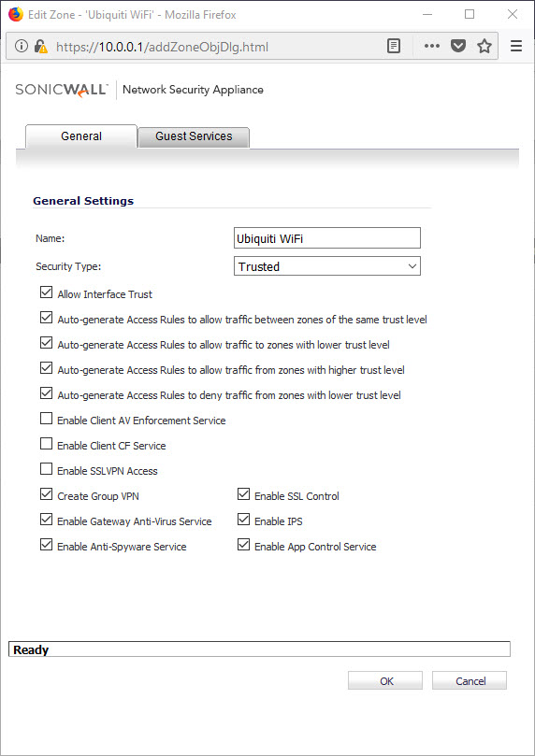Open the Security Type dropdown
Screen dimensions: 535x756
tap(327, 266)
